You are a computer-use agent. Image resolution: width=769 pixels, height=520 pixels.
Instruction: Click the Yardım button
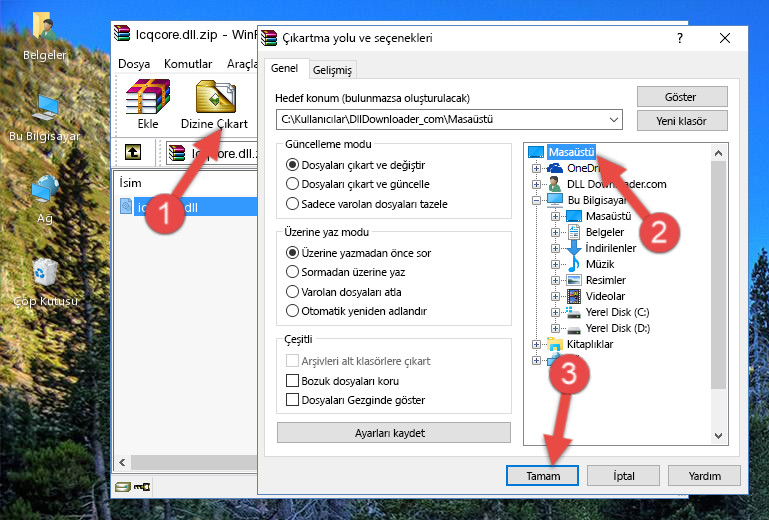point(704,476)
